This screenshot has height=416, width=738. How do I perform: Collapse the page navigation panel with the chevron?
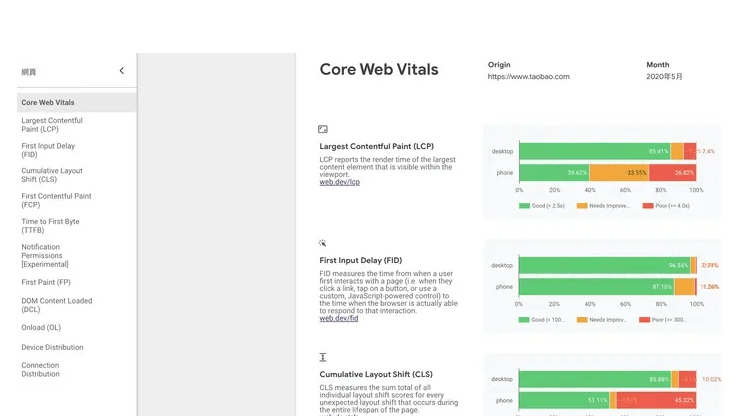click(121, 71)
